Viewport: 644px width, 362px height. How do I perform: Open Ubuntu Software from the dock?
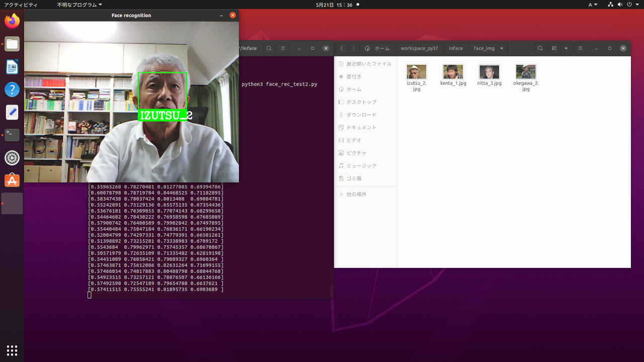12,180
